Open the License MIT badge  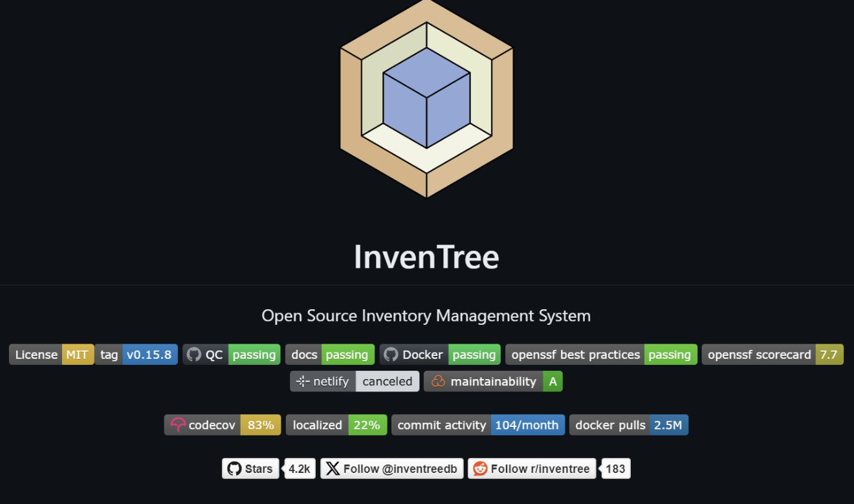[52, 355]
